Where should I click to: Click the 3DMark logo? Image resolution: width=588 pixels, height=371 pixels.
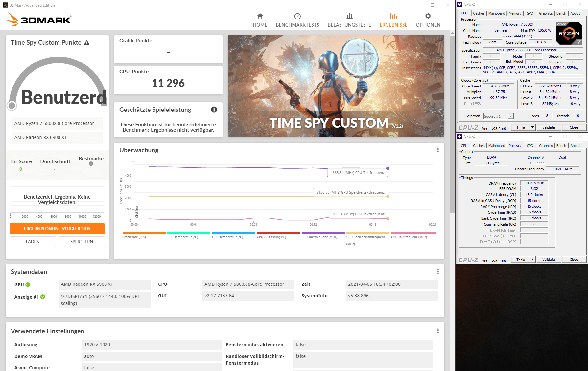[x=39, y=20]
